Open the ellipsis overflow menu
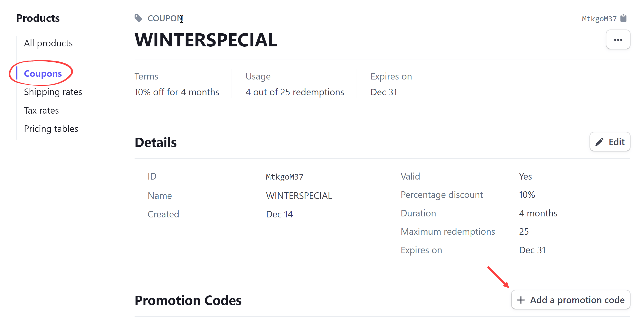644x326 pixels. click(618, 39)
